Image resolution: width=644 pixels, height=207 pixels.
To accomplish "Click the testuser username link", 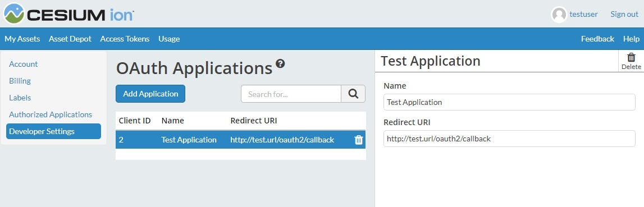I will 583,15.
